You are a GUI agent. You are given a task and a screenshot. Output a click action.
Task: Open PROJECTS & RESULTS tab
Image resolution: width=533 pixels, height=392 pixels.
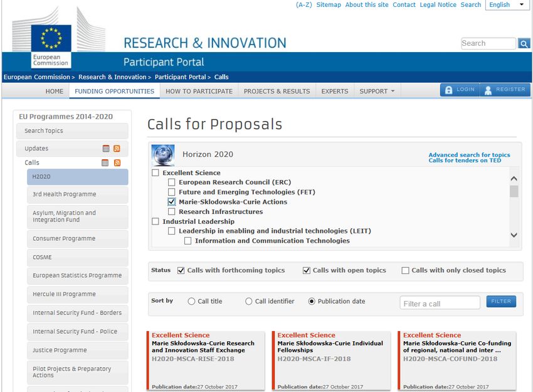(x=277, y=92)
